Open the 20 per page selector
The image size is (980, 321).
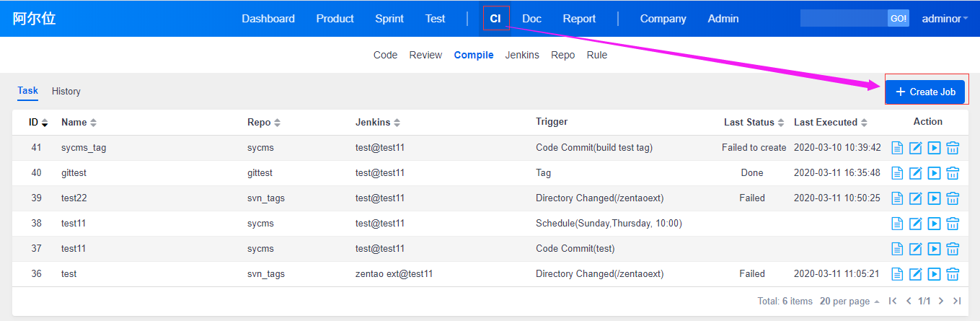point(849,301)
